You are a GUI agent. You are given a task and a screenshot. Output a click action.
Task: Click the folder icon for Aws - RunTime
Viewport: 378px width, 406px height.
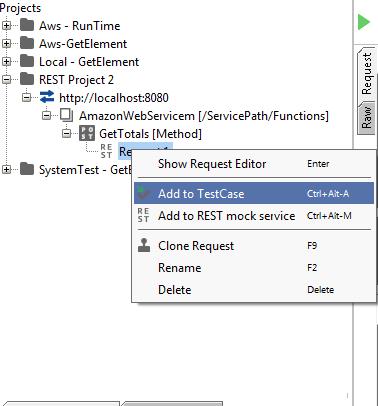27,25
